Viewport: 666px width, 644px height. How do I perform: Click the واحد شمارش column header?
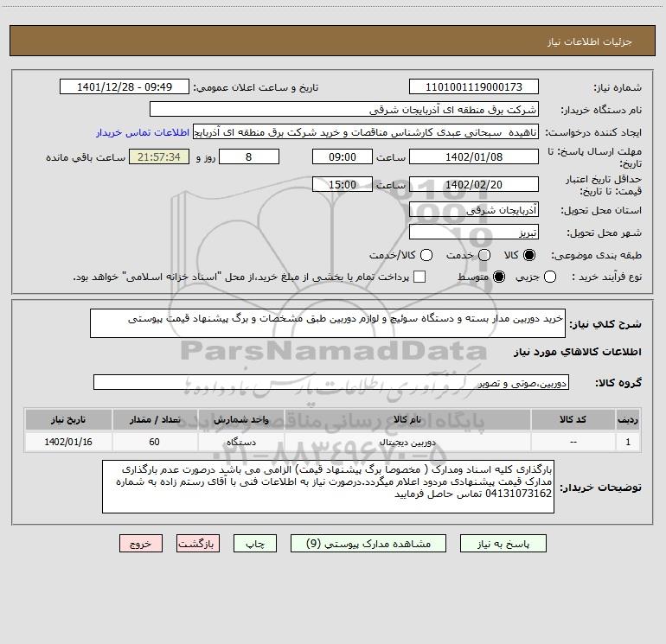(240, 419)
